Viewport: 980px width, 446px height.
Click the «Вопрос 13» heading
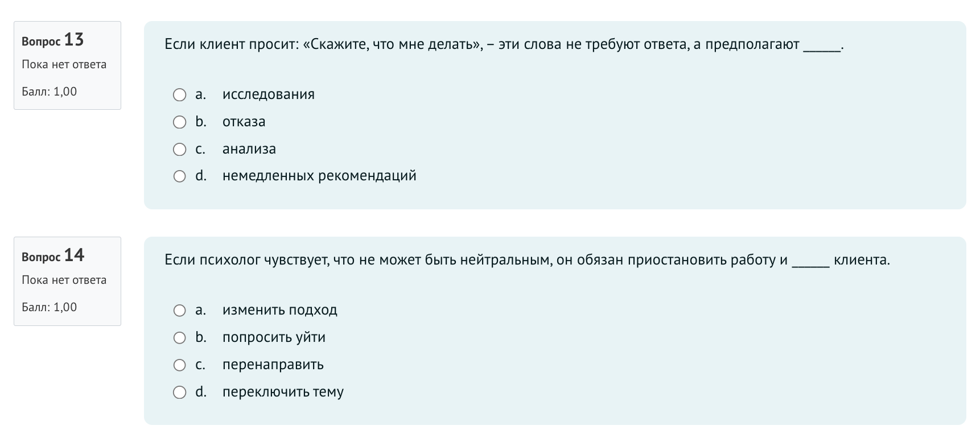[x=52, y=40]
